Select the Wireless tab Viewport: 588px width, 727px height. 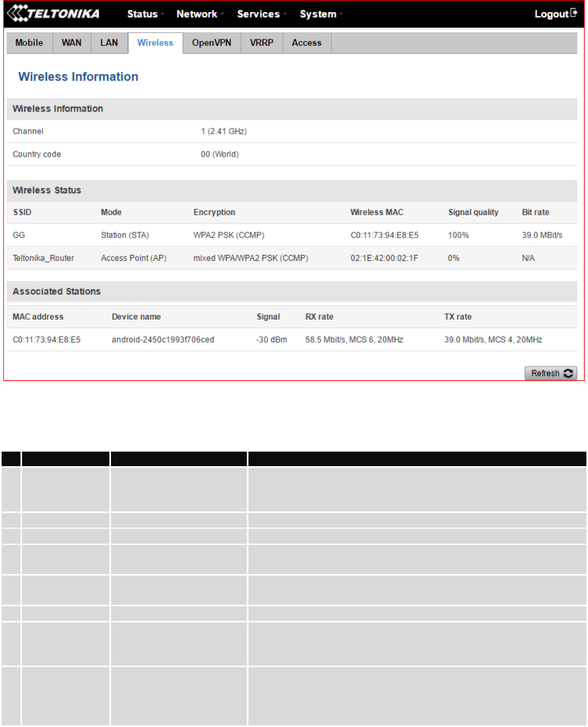click(155, 43)
